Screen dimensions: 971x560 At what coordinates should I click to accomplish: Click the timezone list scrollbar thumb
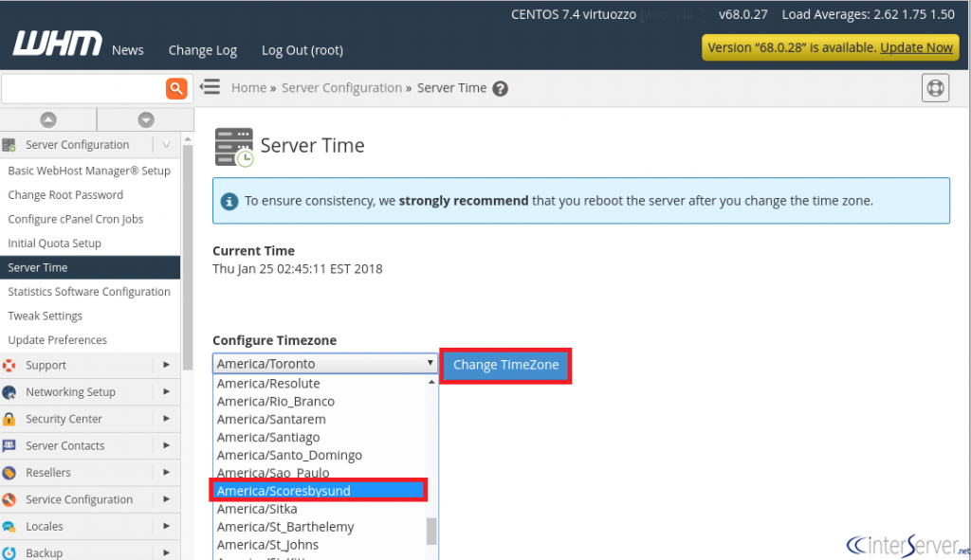pyautogui.click(x=431, y=531)
